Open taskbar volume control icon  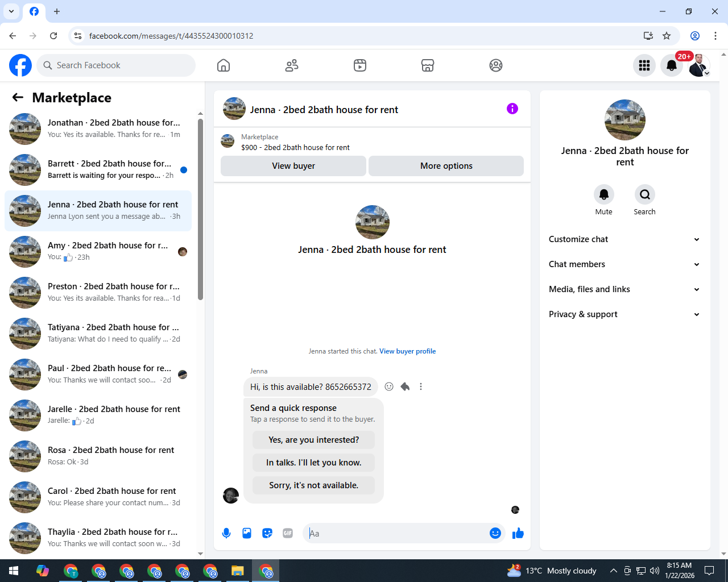click(655, 571)
